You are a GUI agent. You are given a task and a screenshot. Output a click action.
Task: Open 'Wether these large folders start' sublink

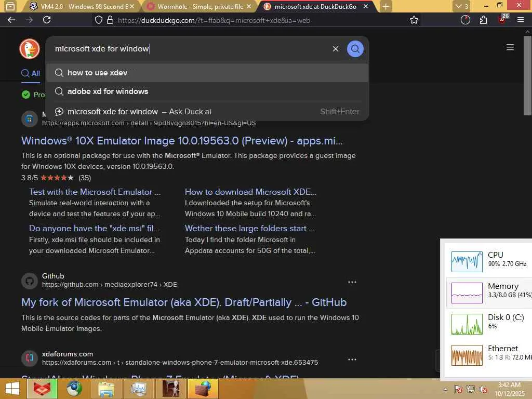tap(250, 229)
